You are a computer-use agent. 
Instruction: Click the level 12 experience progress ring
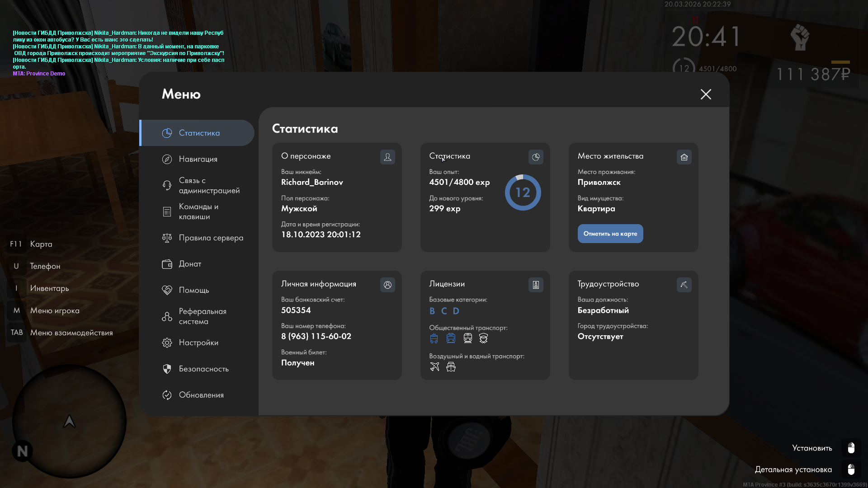coord(523,192)
